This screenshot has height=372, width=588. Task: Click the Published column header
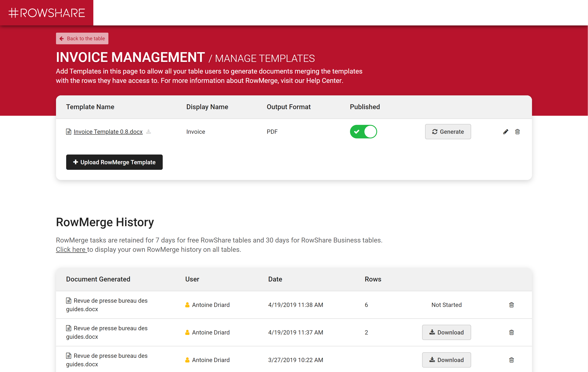(365, 107)
